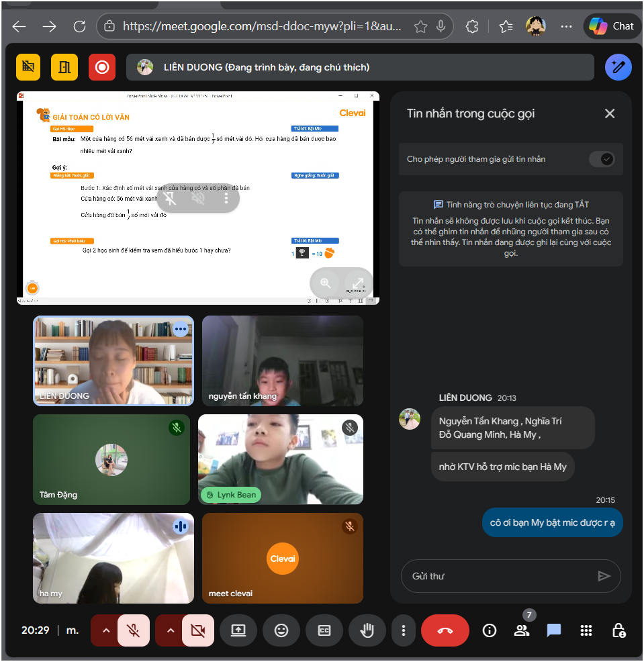Viewport: 644px width, 662px height.
Task: Select the Tâm Đặng participant tile
Action: point(111,459)
